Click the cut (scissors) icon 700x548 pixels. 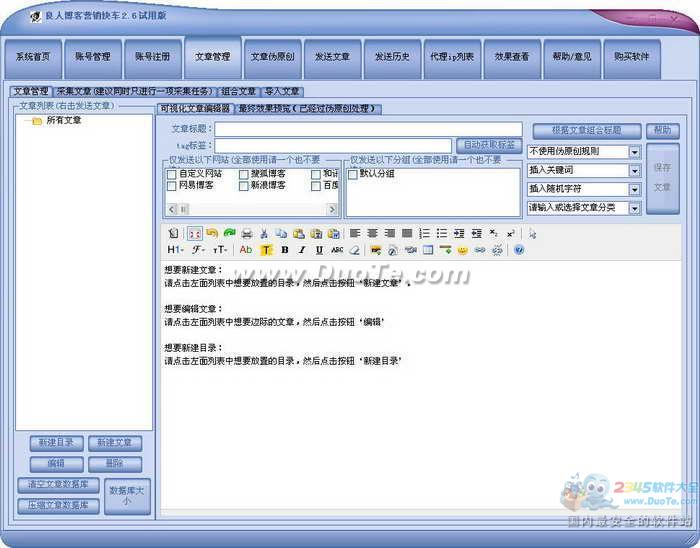click(264, 233)
